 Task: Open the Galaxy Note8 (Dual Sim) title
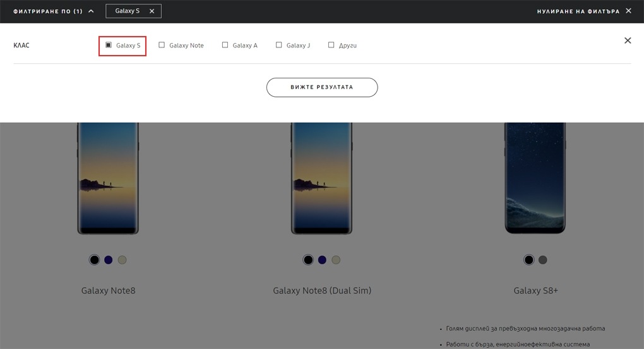[x=322, y=291]
